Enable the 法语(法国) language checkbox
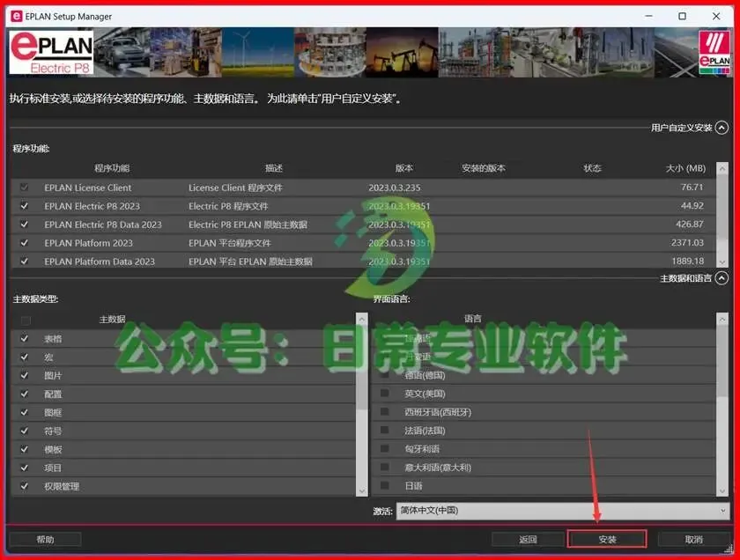Screen dimensions: 740x560 385,430
